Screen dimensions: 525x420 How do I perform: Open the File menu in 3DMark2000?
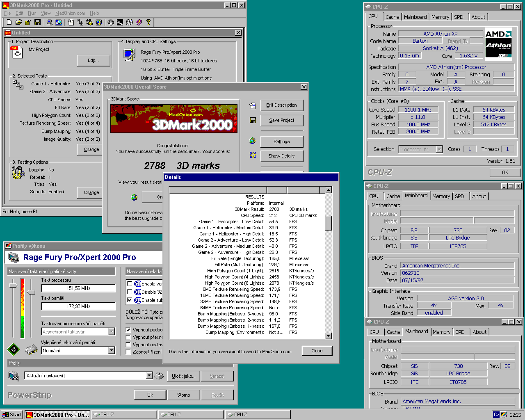7,13
